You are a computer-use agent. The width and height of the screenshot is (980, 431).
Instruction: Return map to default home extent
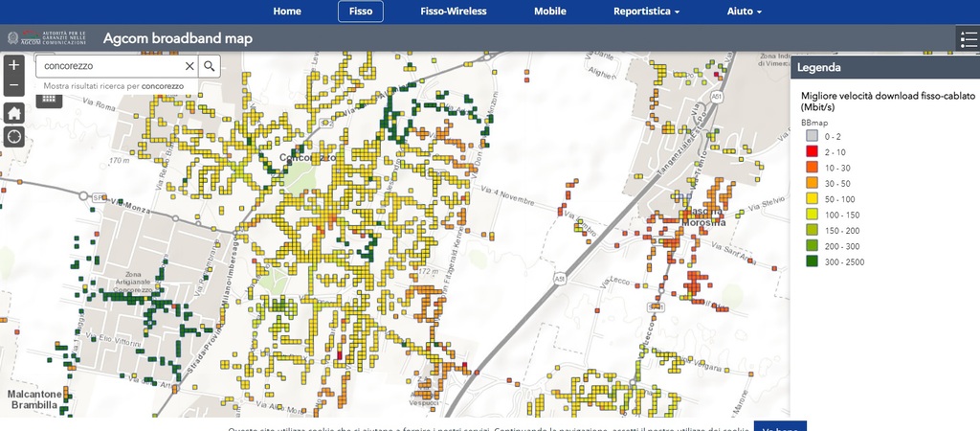coord(13,113)
